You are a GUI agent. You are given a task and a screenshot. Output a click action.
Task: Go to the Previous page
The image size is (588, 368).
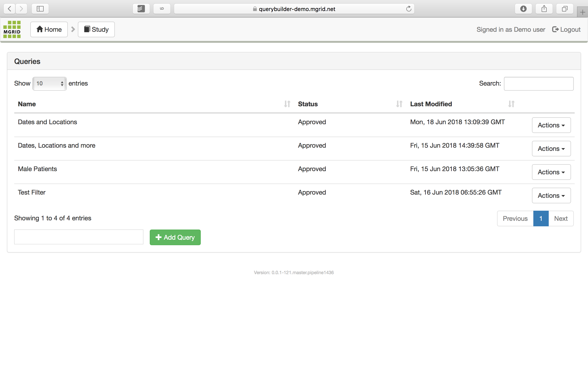coord(515,218)
